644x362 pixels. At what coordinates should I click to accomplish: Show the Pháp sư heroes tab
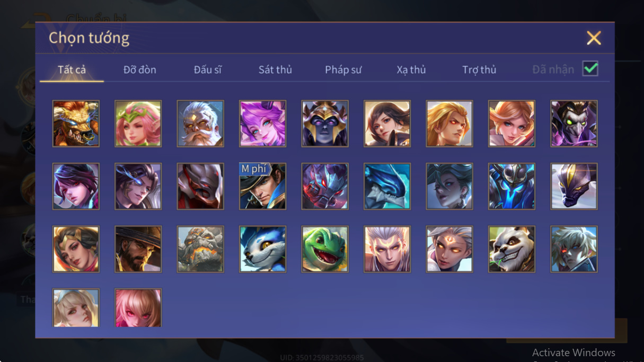(343, 69)
